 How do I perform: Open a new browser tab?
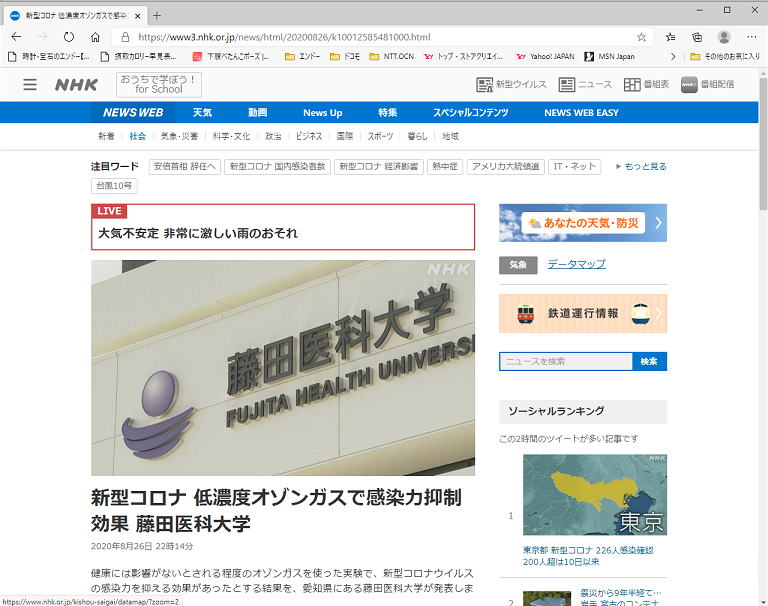(x=157, y=16)
